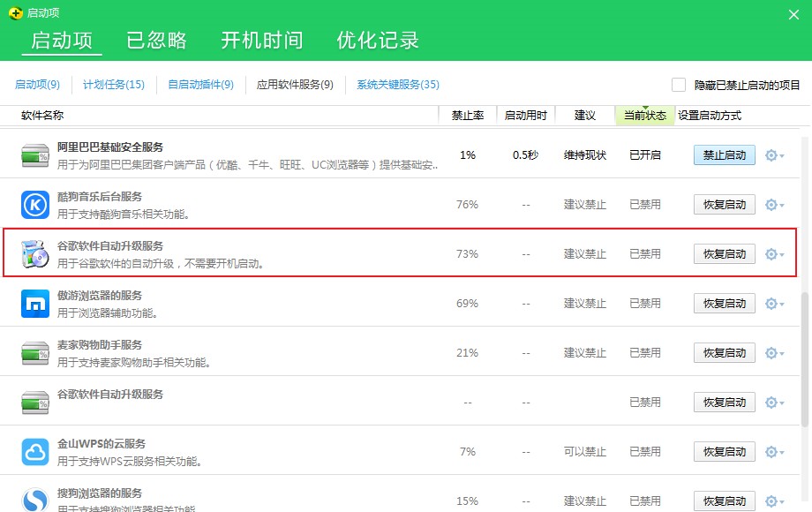The height and width of the screenshot is (512, 812).
Task: Click 恢复启动 for 酷狗音乐后台服务
Action: [x=725, y=205]
